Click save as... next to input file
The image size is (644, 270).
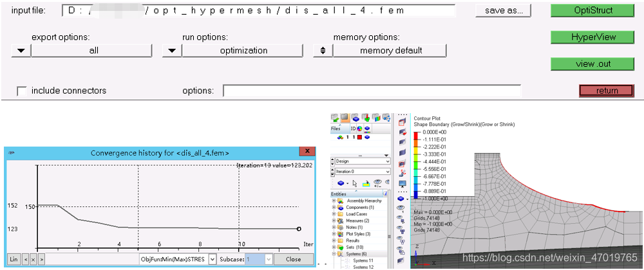coord(504,10)
